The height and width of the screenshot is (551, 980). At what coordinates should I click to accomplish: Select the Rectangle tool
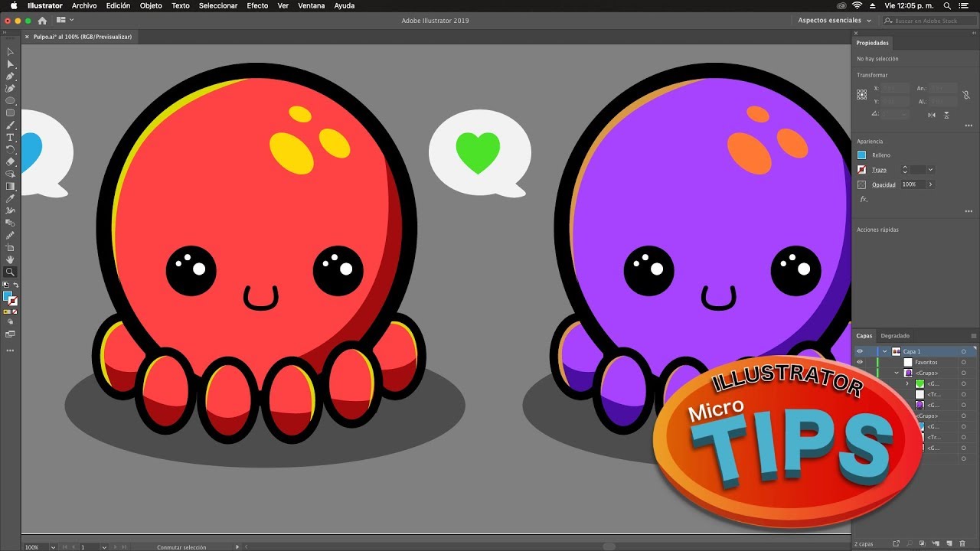click(x=10, y=112)
